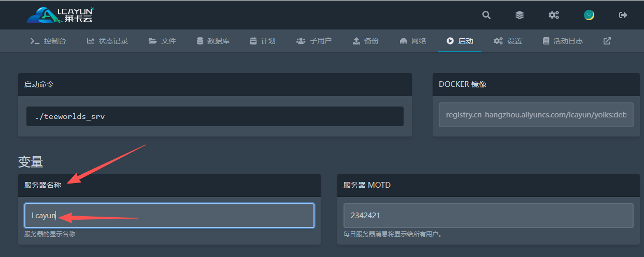Click the sign out icon

(x=623, y=15)
